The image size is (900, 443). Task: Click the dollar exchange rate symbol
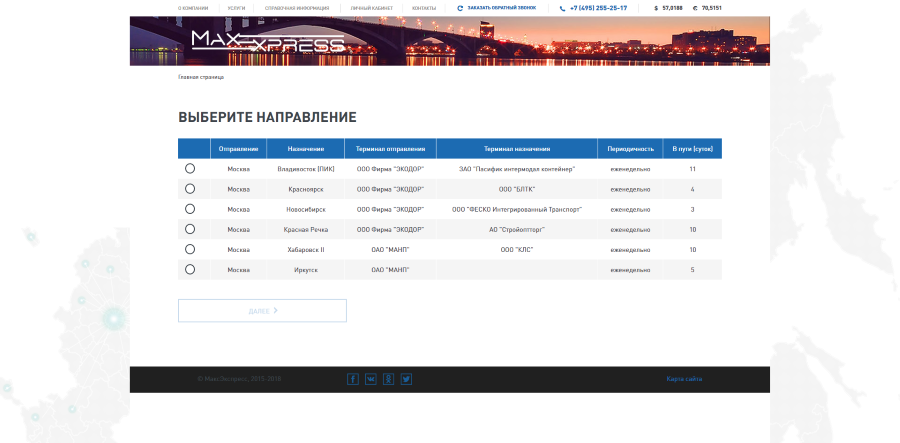click(656, 8)
